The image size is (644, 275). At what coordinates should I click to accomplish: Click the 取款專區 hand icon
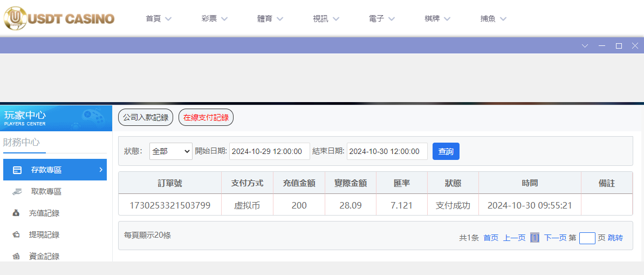(17, 192)
